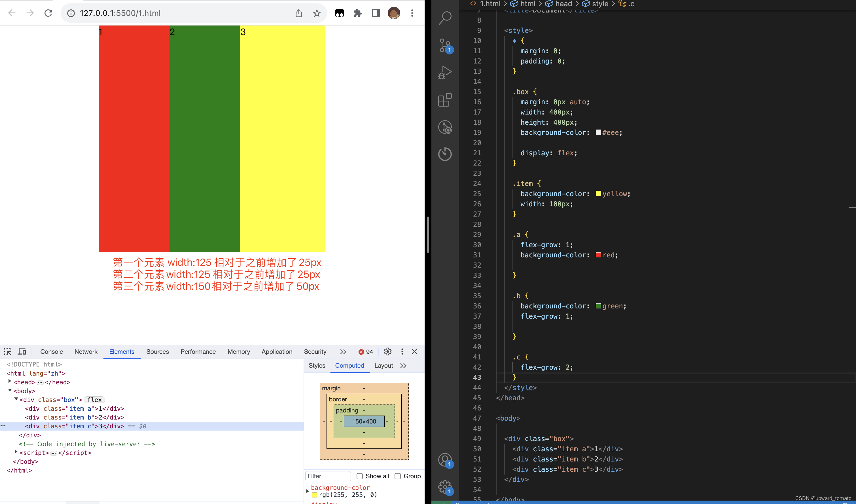This screenshot has width=856, height=504.
Task: Open the extensions puzzle icon
Action: point(358,13)
